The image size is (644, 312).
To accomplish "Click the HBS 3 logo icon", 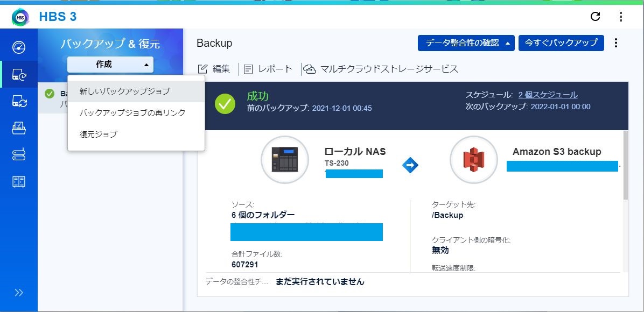I will pos(20,17).
